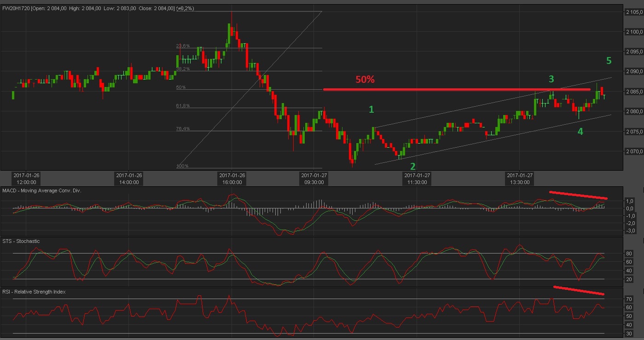
Task: Click the 'Low: 2 083,00' header value
Action: point(120,8)
